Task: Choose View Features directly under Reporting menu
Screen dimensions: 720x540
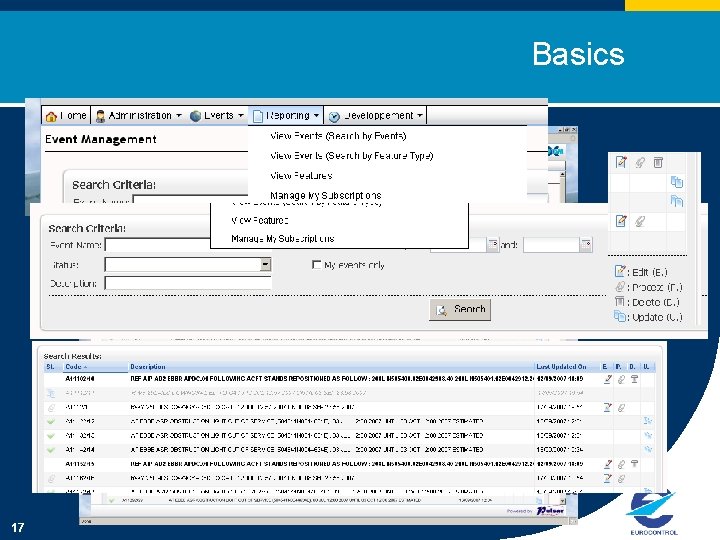Action: [x=301, y=175]
